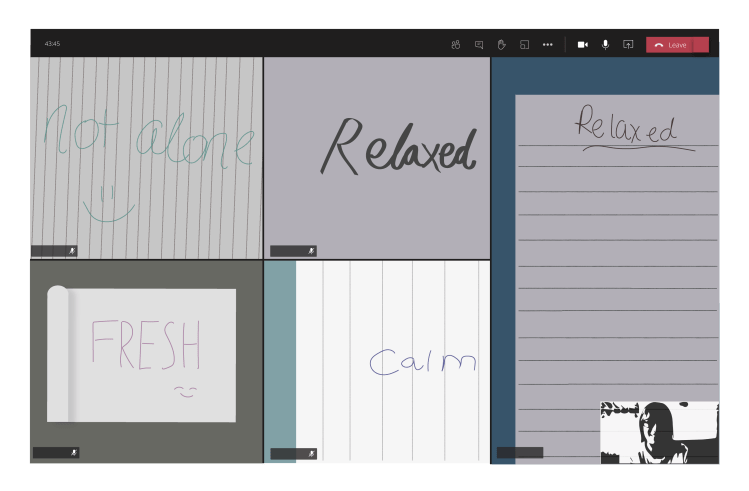Share your screen content
The width and height of the screenshot is (749, 491).
point(628,44)
